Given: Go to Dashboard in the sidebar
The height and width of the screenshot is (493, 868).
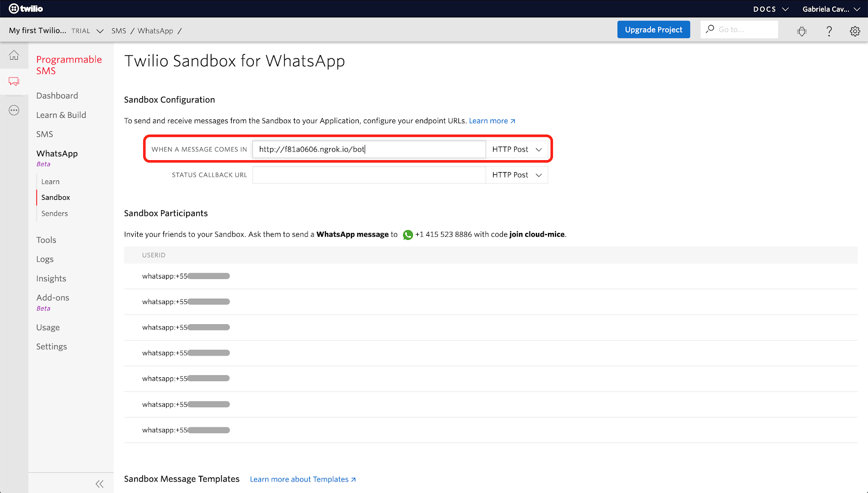Looking at the screenshot, I should coord(57,96).
